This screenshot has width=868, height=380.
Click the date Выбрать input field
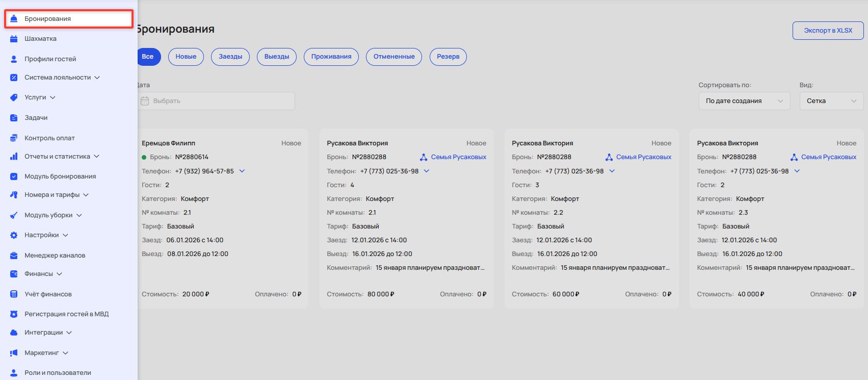coord(216,101)
